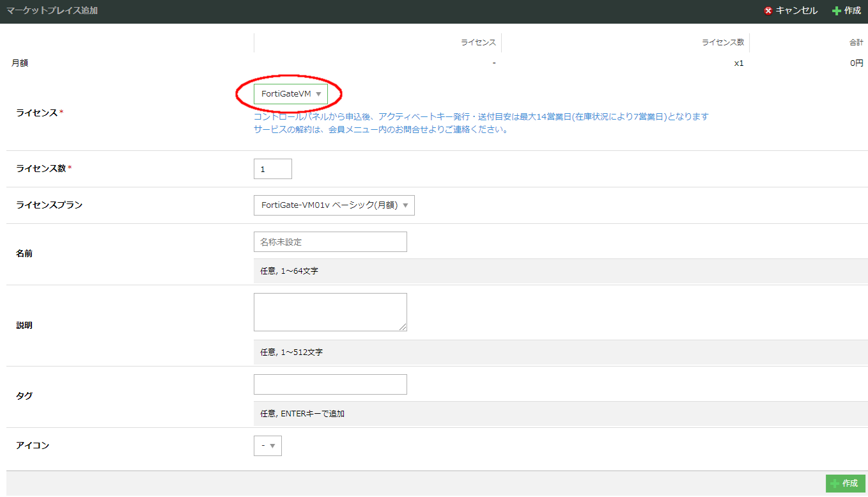Click the 月額 row label
The width and height of the screenshot is (868, 497).
(x=20, y=63)
